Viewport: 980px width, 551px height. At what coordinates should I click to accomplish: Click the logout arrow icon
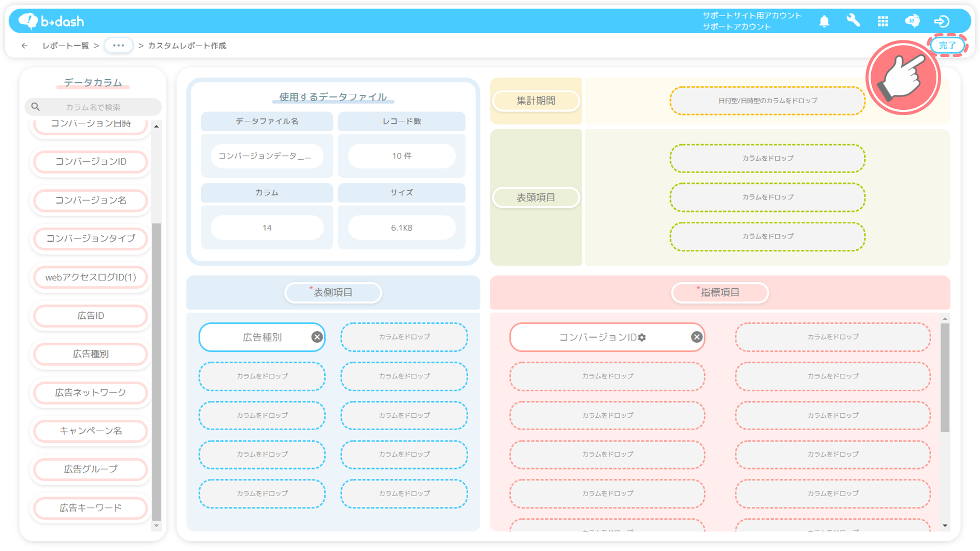click(942, 21)
